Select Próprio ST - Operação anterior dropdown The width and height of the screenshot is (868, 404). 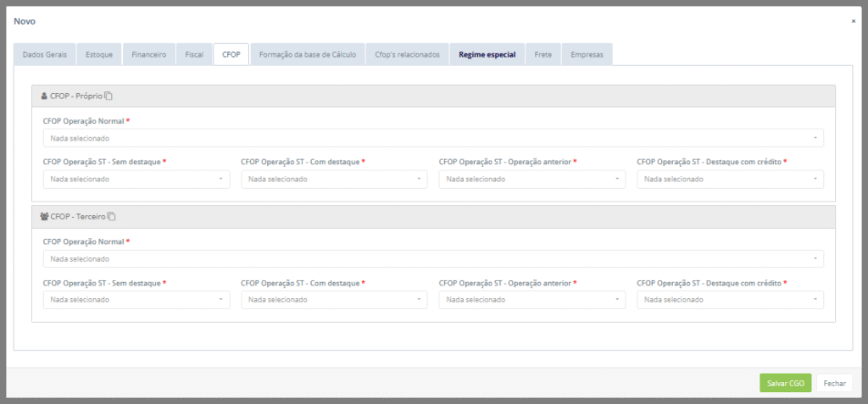click(531, 179)
